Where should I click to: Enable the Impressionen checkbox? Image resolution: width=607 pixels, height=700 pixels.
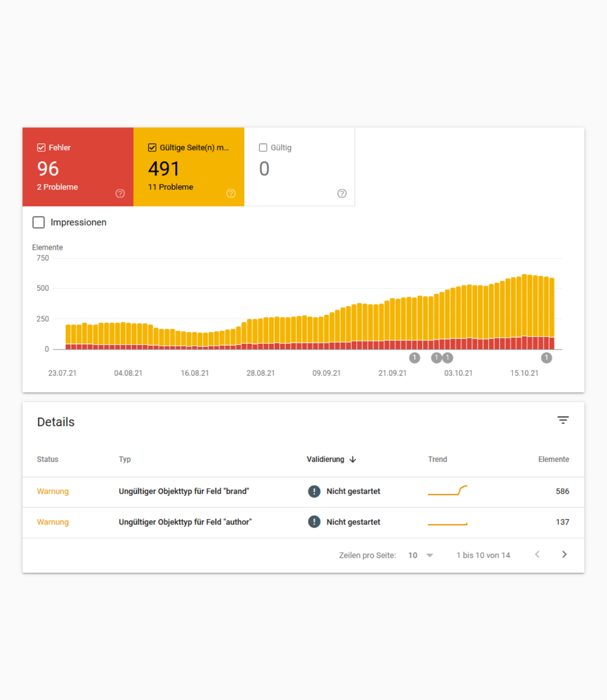coord(39,223)
